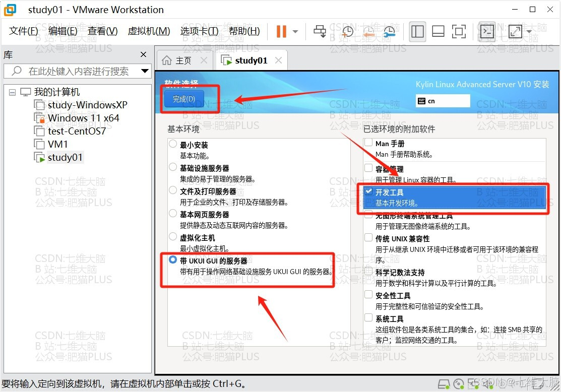
Task: Select the 最小安装 radio button
Action: tap(173, 144)
